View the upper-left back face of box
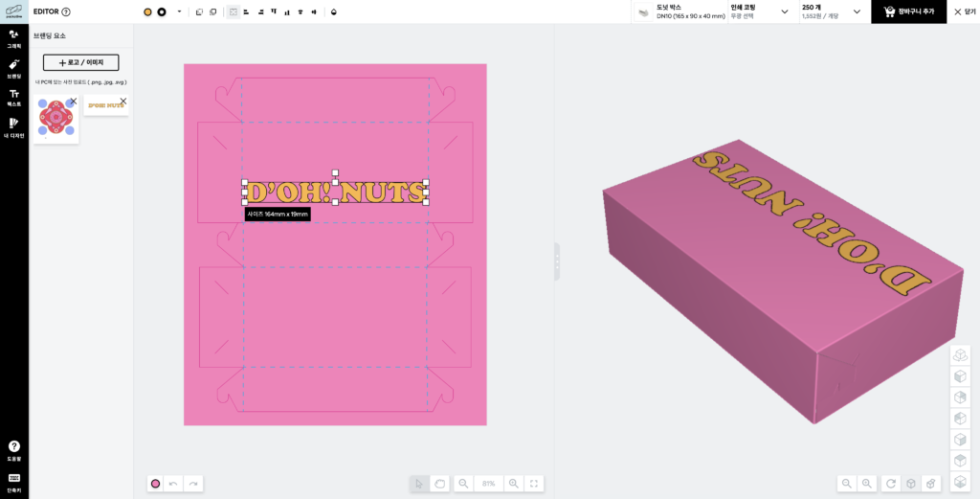This screenshot has width=980, height=499. pos(959,419)
